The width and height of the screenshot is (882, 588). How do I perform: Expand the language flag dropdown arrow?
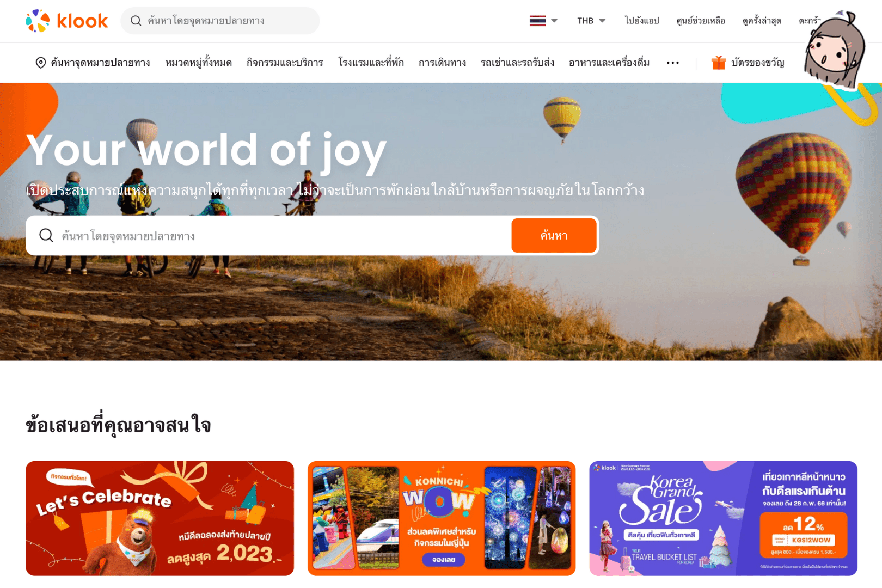pyautogui.click(x=554, y=21)
